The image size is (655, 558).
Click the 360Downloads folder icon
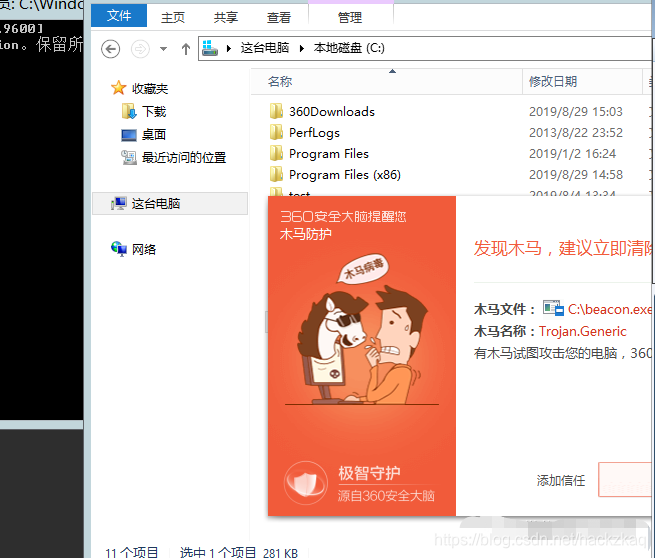276,111
